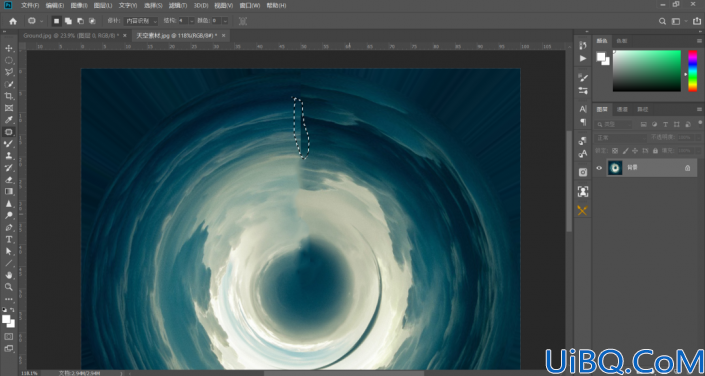Select the Quick Selection tool
The width and height of the screenshot is (705, 376).
point(9,84)
